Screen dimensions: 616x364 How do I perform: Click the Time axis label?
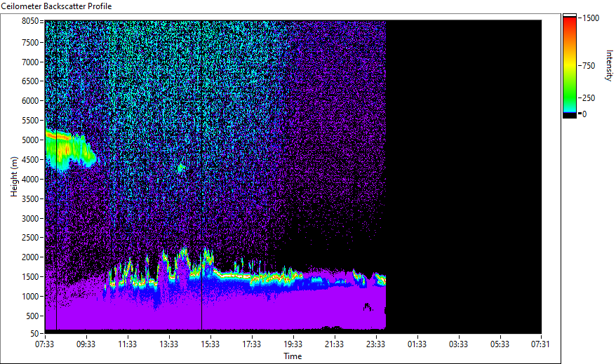(293, 356)
